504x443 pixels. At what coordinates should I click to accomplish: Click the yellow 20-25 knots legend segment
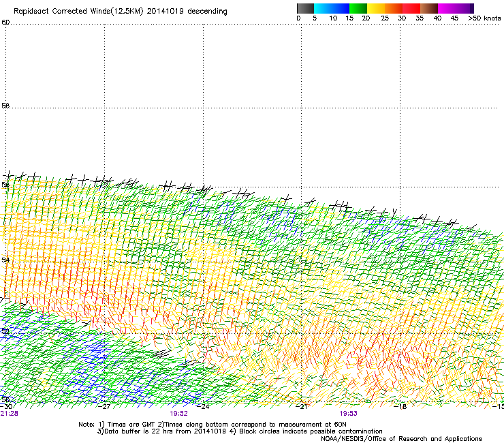click(x=376, y=8)
